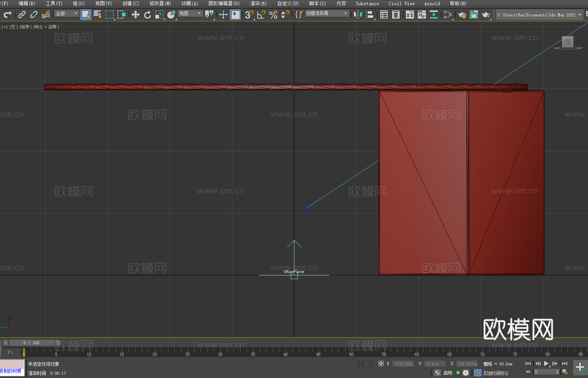Click time slider previous frame arrow
The width and height of the screenshot is (588, 378).
tap(5, 343)
